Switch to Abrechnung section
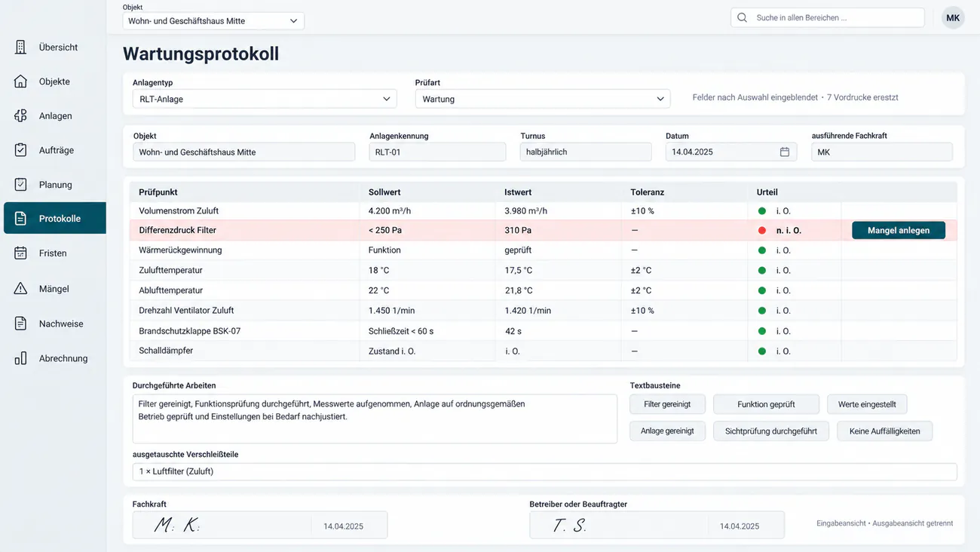 coord(54,358)
